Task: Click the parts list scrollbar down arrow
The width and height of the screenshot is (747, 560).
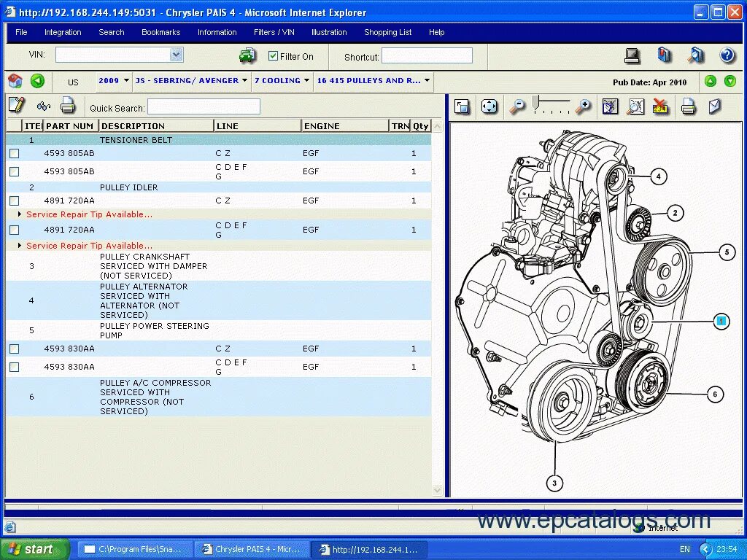Action: (x=438, y=490)
